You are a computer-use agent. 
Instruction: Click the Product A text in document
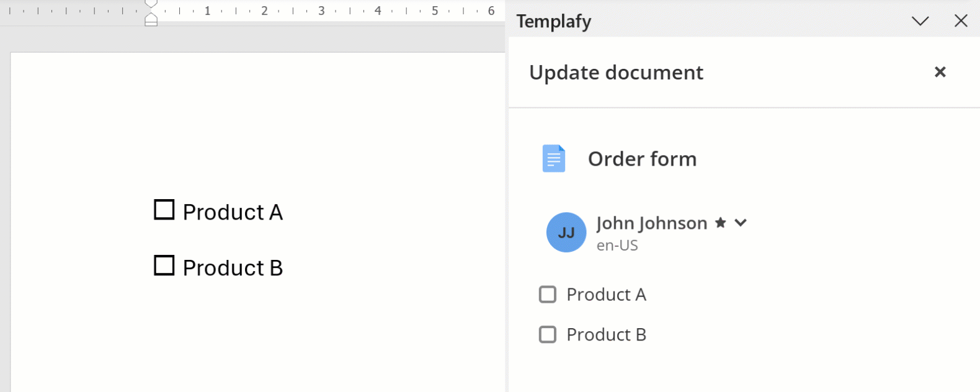(x=233, y=212)
